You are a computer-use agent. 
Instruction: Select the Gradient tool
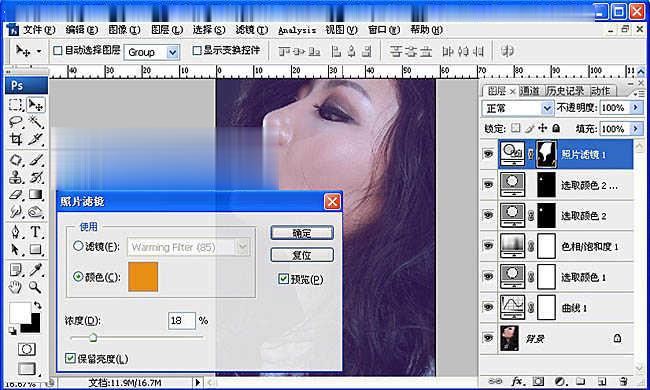(x=36, y=194)
